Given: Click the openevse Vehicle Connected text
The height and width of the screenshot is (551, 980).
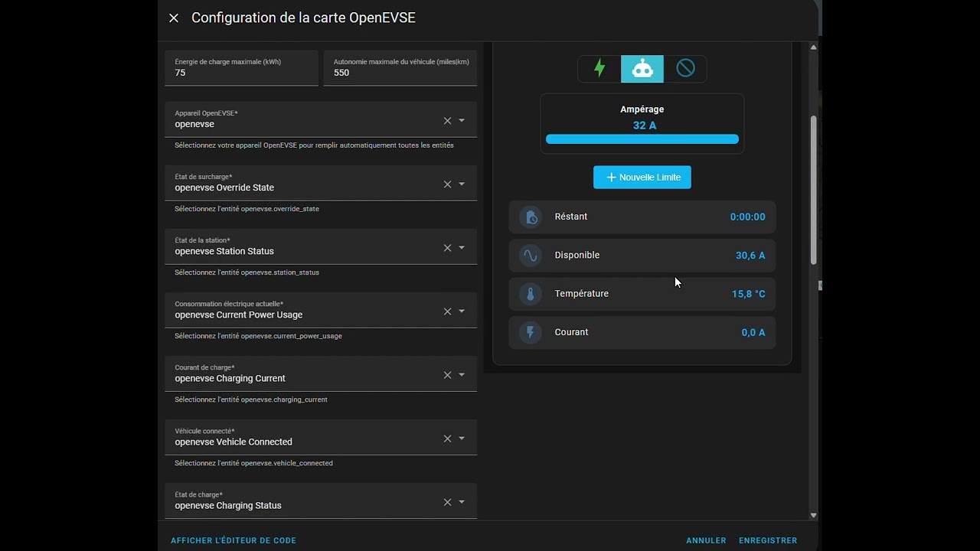Looking at the screenshot, I should (234, 442).
